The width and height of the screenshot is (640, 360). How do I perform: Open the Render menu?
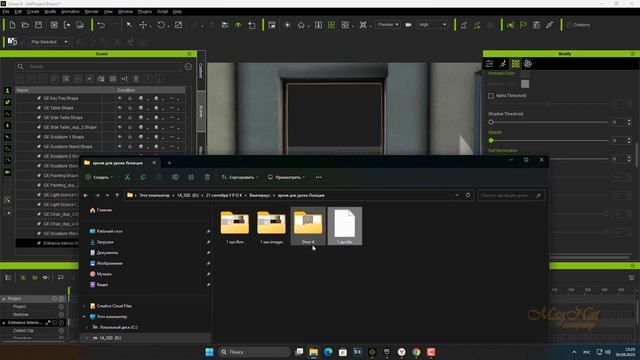91,12
